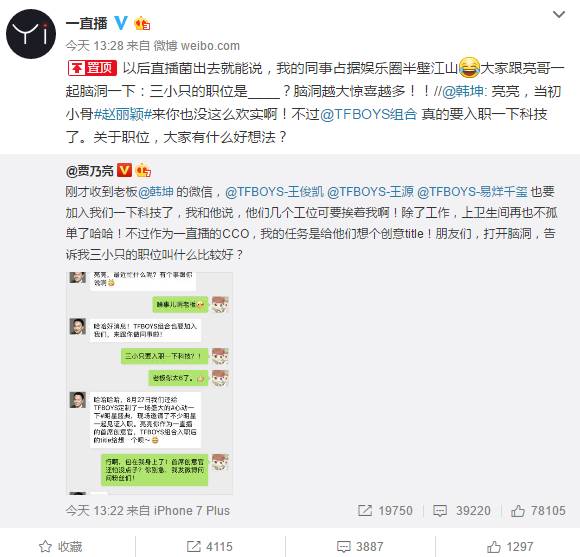The height and width of the screenshot is (557, 580).
Task: Visit the @贾乃亮 original poster profile
Action: 90,171
